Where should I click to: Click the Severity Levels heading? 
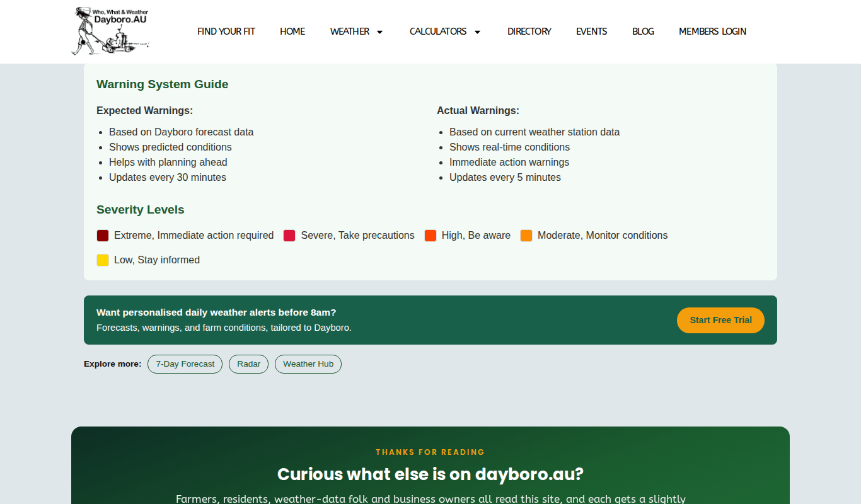click(x=141, y=210)
